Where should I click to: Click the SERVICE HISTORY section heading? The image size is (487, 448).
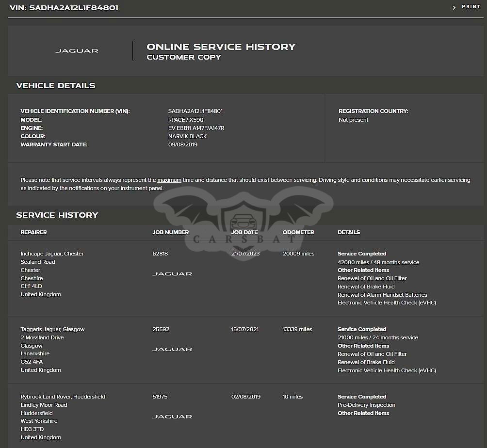pyautogui.click(x=57, y=215)
